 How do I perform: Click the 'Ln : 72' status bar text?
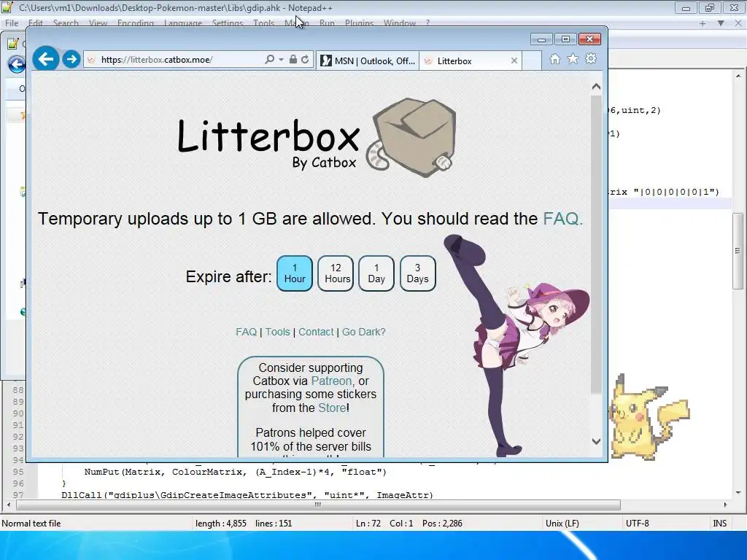[368, 524]
